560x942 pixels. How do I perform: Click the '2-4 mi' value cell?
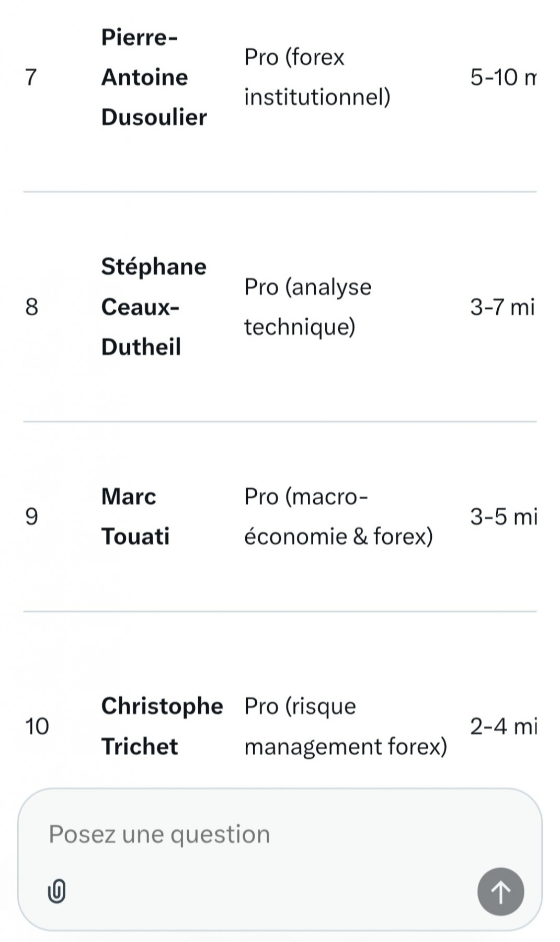(503, 726)
